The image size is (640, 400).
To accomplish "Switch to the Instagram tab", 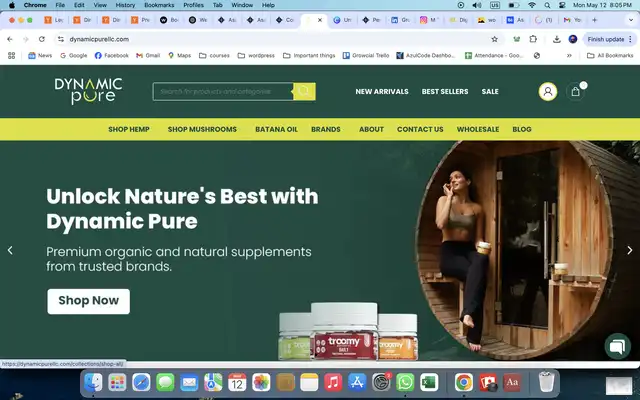I will pyautogui.click(x=429, y=20).
